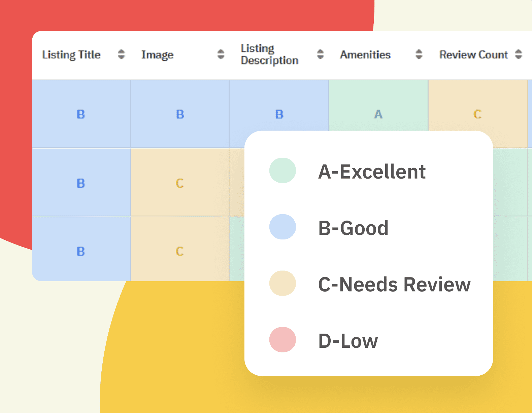Click the Image column sort arrows
Viewport: 532px width, 413px height.
pyautogui.click(x=221, y=54)
